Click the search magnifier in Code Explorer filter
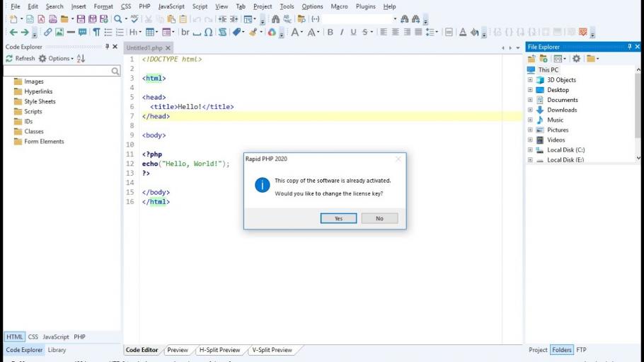The height and width of the screenshot is (362, 644). [x=115, y=71]
